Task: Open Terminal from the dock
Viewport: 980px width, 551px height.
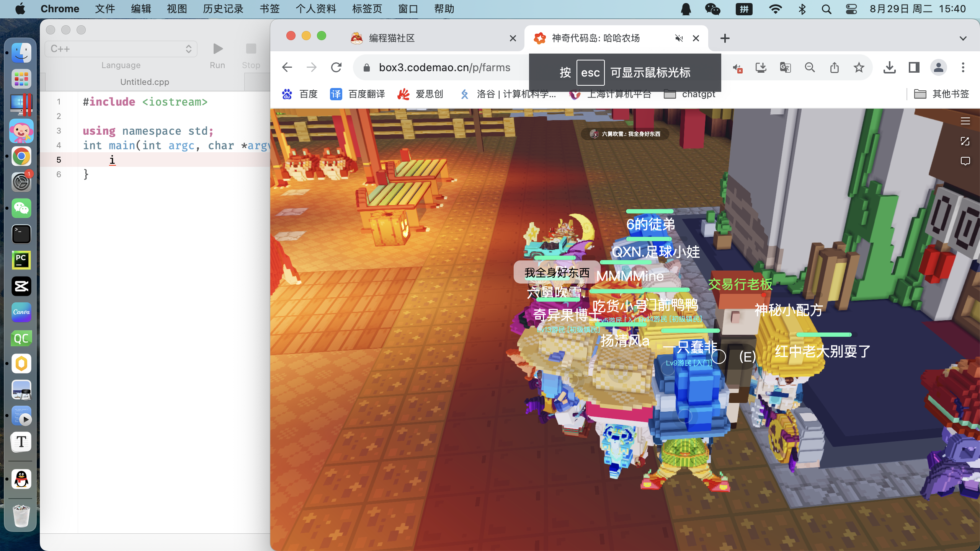Action: 21,234
